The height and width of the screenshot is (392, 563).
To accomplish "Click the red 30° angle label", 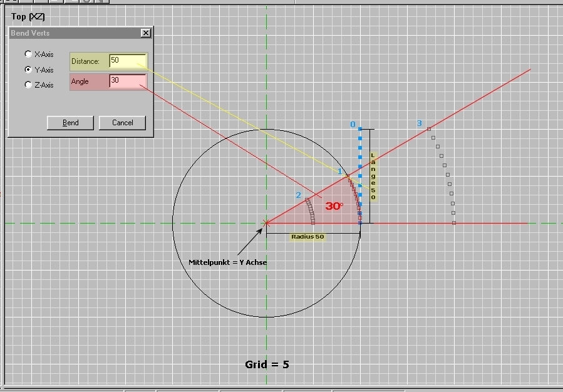I will (x=334, y=206).
